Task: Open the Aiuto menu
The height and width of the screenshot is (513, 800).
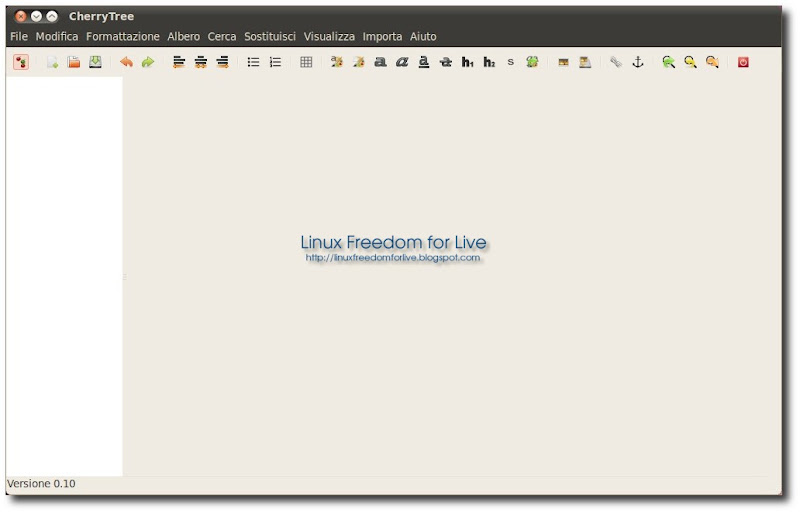Action: tap(423, 37)
